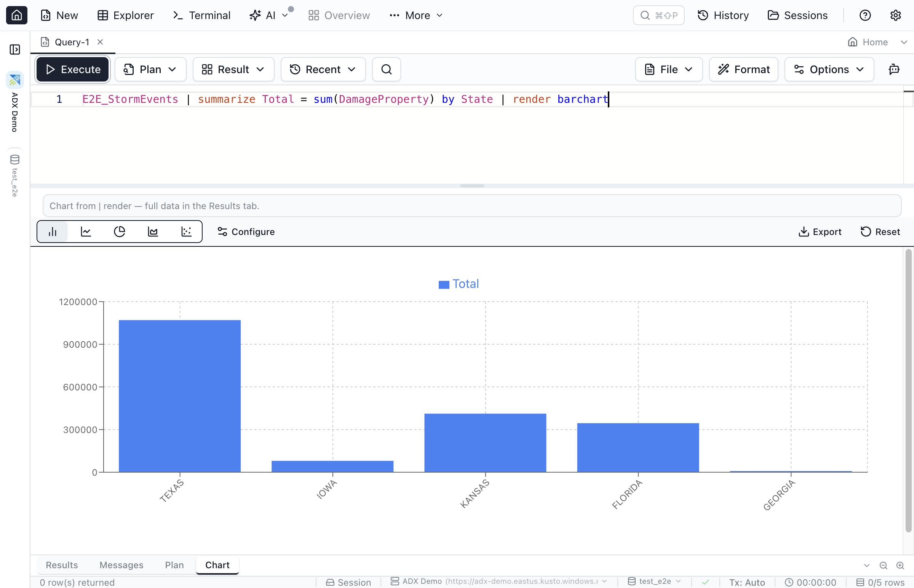This screenshot has width=914, height=588.
Task: Click the KANSAS bar in chart
Action: coord(485,443)
